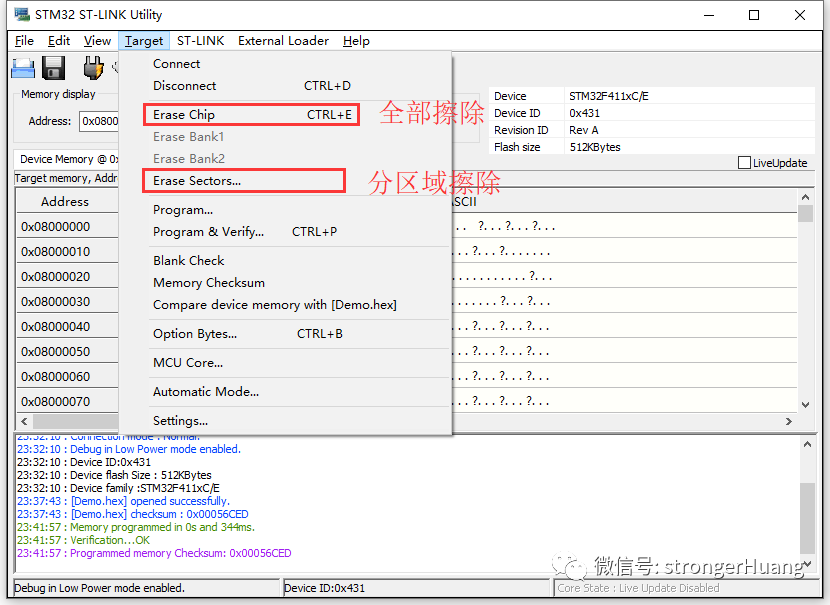Screen dimensions: 830x605
Task: Select Erase Sectors... menu entry
Action: click(x=286, y=181)
